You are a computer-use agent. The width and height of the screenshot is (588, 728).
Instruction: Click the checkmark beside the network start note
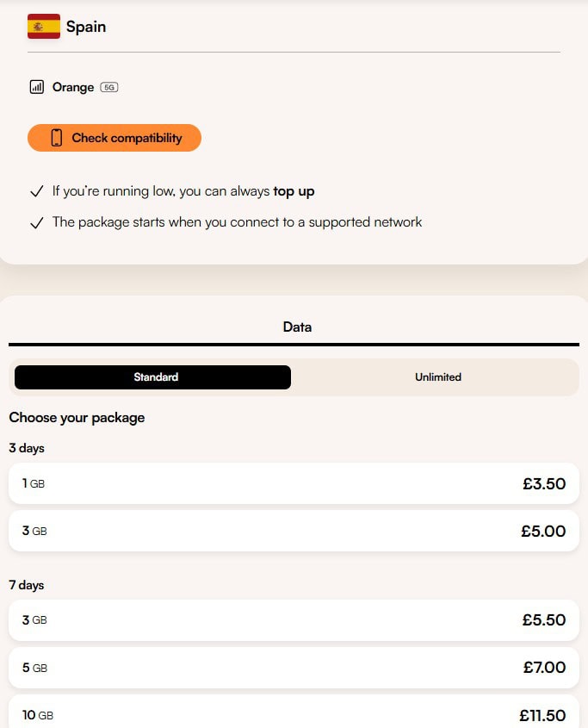(35, 221)
